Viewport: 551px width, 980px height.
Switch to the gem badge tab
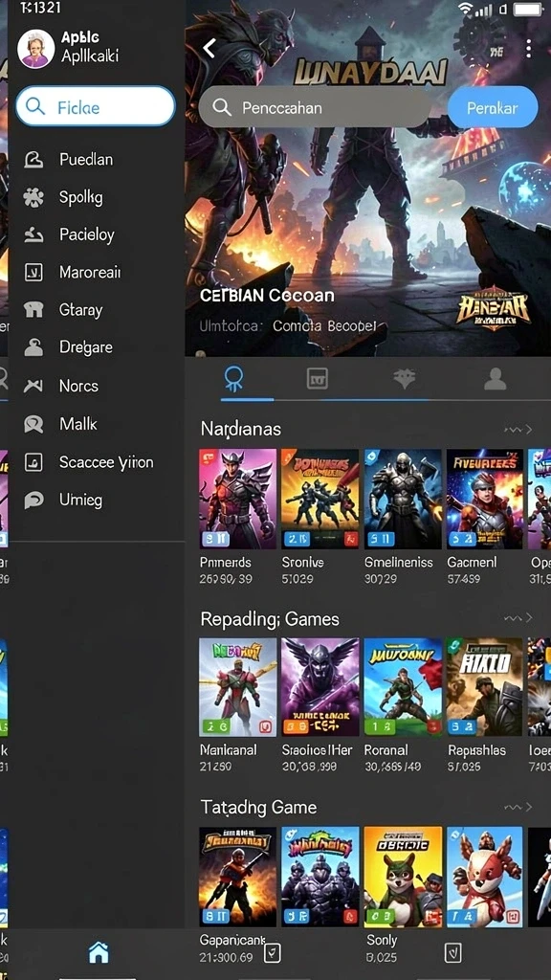tap(405, 379)
